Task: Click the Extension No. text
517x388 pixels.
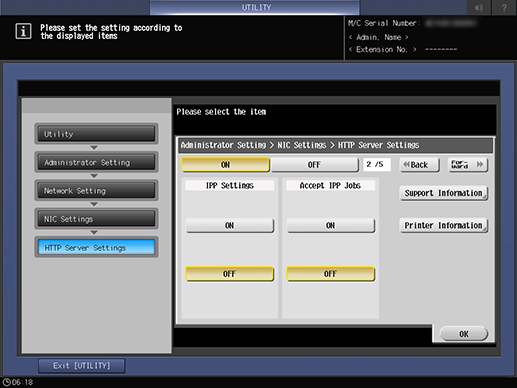Action: [x=383, y=50]
